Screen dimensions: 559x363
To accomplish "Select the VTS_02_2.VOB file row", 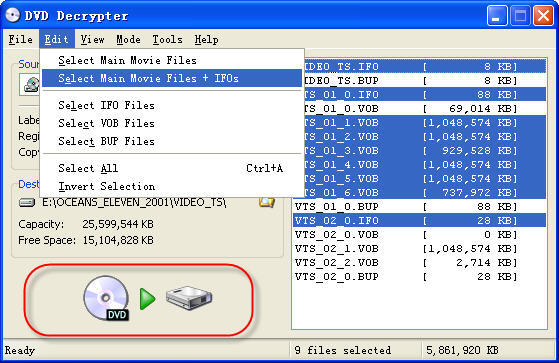I will (x=419, y=262).
